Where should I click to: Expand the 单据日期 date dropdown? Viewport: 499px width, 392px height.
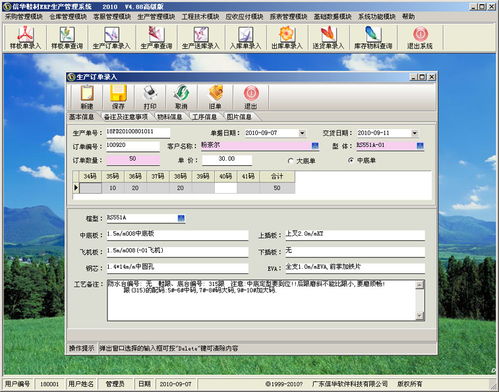(302, 133)
